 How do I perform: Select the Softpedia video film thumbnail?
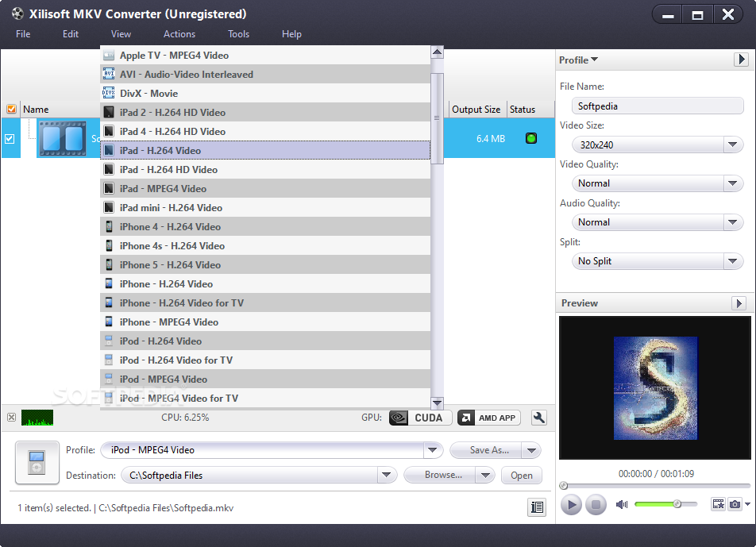[63, 139]
